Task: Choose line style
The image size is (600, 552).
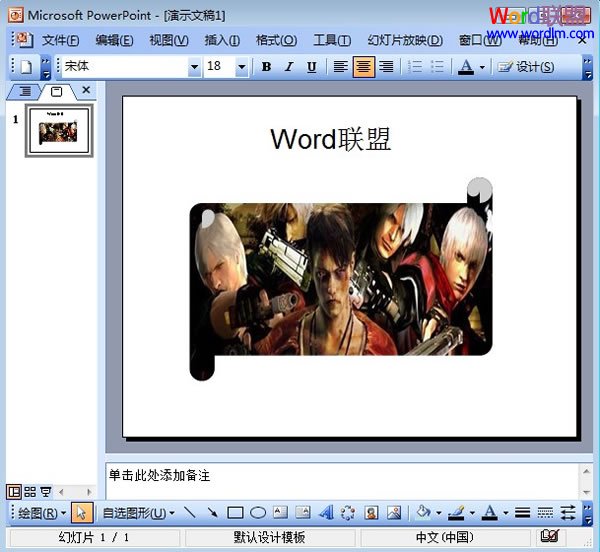Action: (522, 513)
